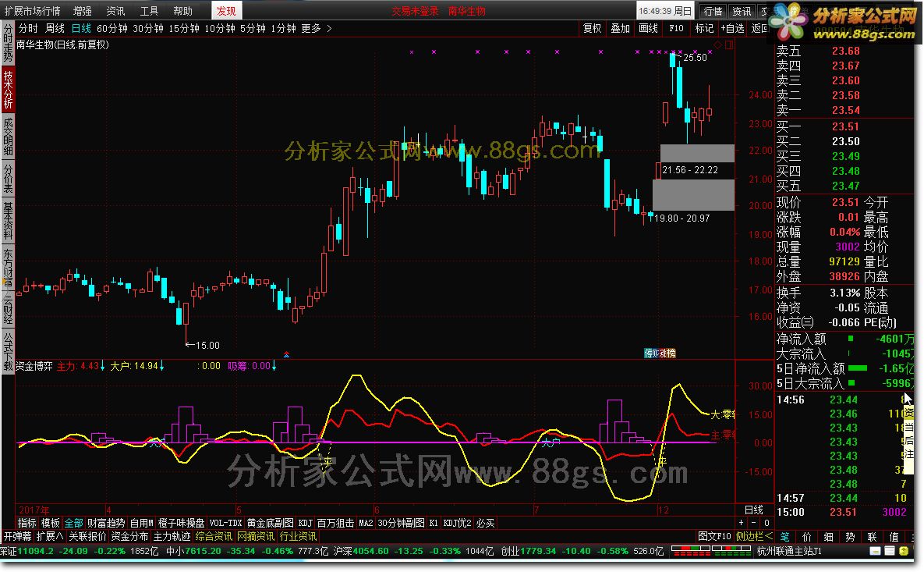This screenshot has width=924, height=572.
Task: Open the F10 company info
Action: click(677, 28)
